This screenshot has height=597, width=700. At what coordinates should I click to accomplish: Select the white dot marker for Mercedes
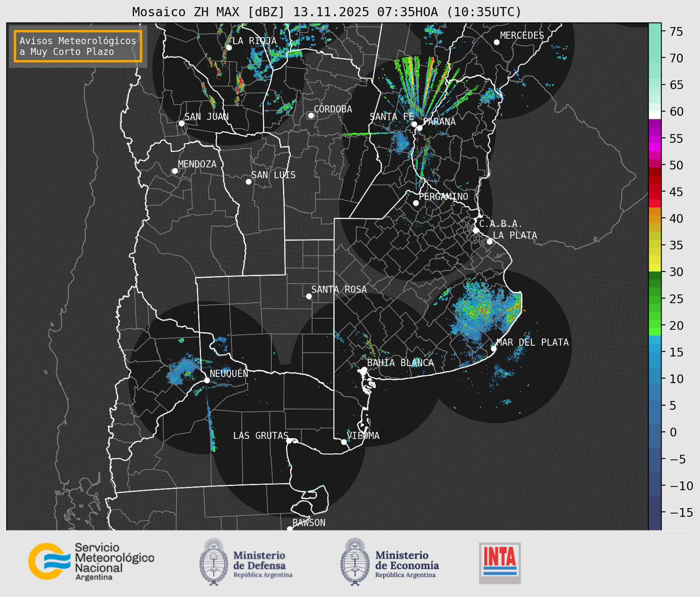(497, 42)
